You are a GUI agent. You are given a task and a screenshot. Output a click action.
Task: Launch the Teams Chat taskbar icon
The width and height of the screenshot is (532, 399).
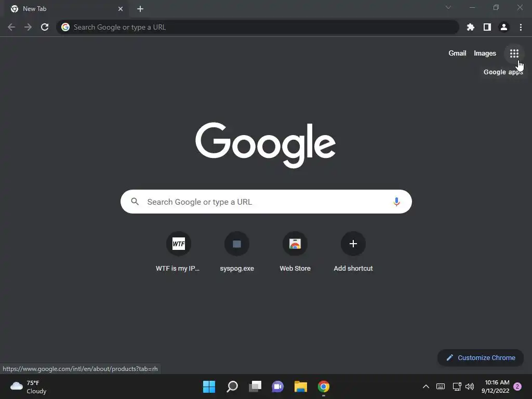[x=278, y=387]
